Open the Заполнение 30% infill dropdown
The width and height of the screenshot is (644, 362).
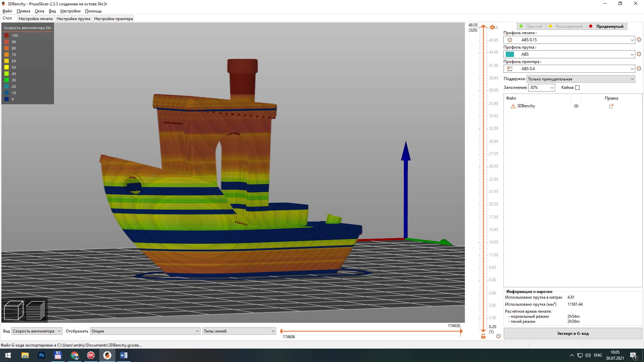coord(542,87)
